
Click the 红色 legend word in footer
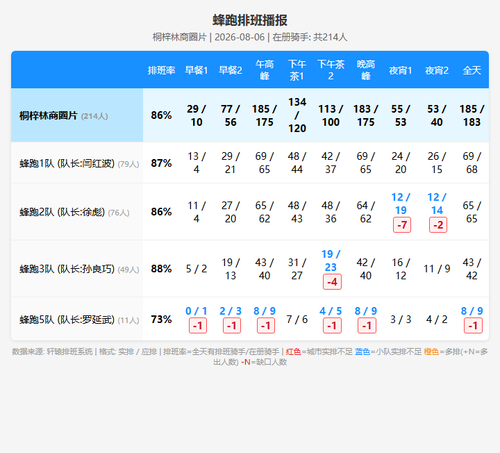[293, 352]
